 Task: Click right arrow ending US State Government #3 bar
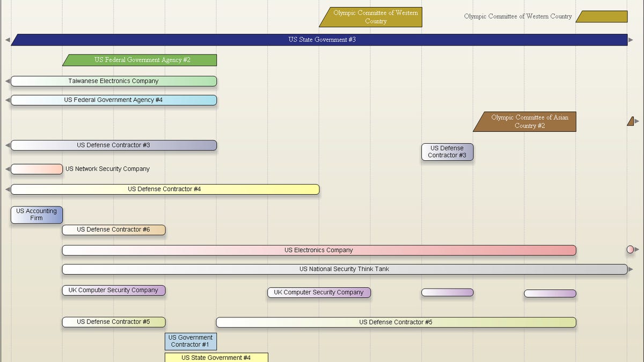[631, 40]
